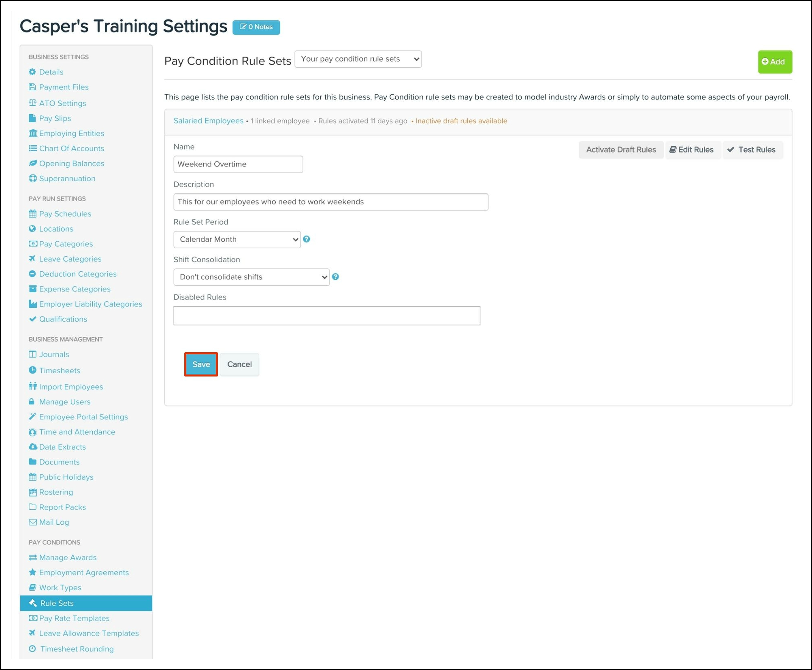Image resolution: width=812 pixels, height=670 pixels.
Task: Click the Employing Entities bank icon
Action: point(33,133)
